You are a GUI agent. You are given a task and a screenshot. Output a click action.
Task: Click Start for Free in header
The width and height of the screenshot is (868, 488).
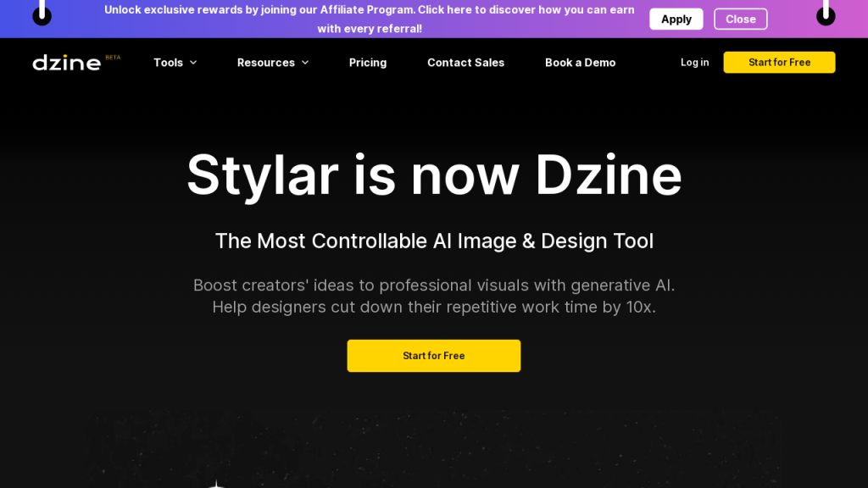(780, 63)
